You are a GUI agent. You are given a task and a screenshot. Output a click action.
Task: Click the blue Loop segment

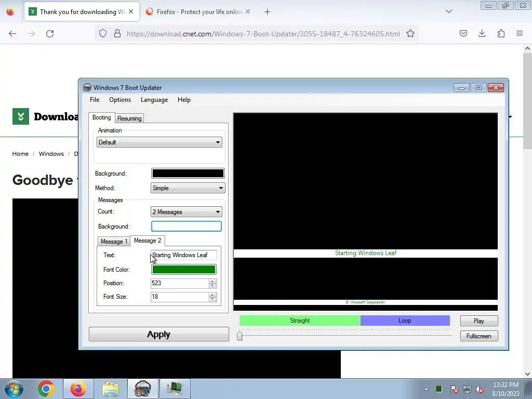click(405, 321)
